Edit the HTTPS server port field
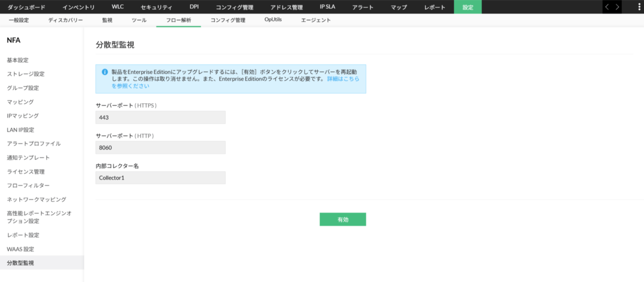 point(160,117)
